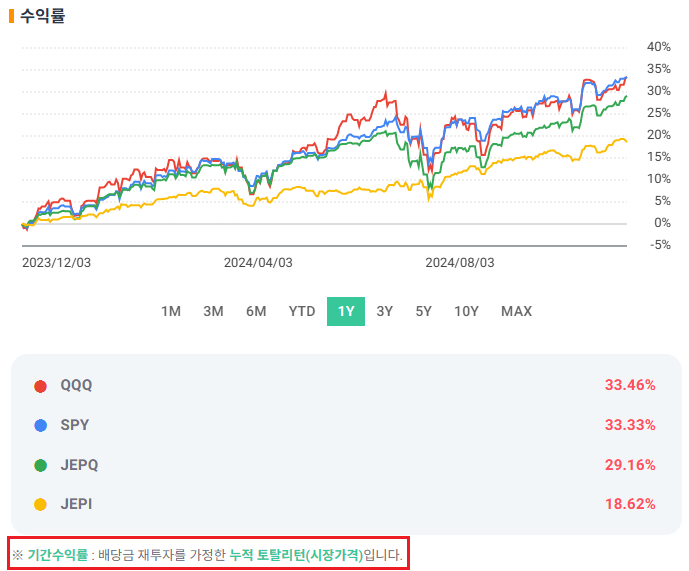Select the 5Y period tab

click(424, 311)
